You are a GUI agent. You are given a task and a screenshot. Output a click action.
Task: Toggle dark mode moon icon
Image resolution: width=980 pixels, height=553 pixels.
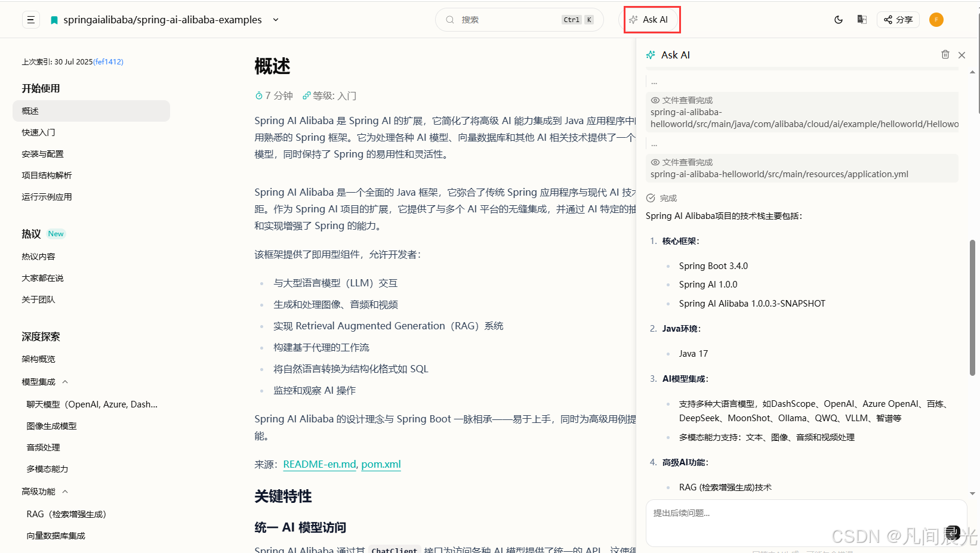(x=839, y=20)
